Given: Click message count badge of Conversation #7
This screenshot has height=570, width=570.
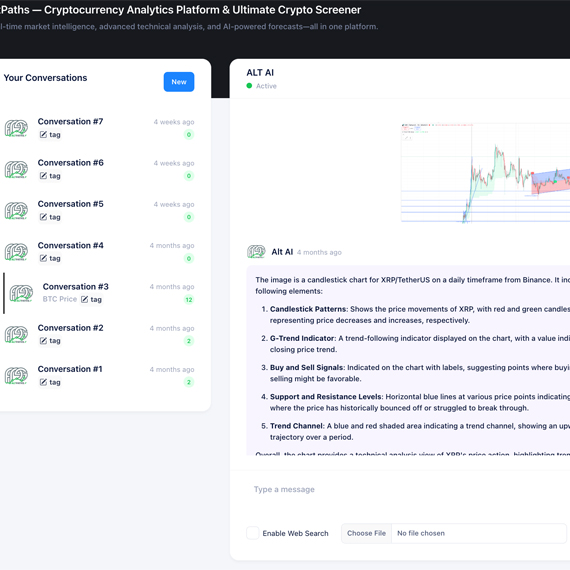Looking at the screenshot, I should pos(189,135).
